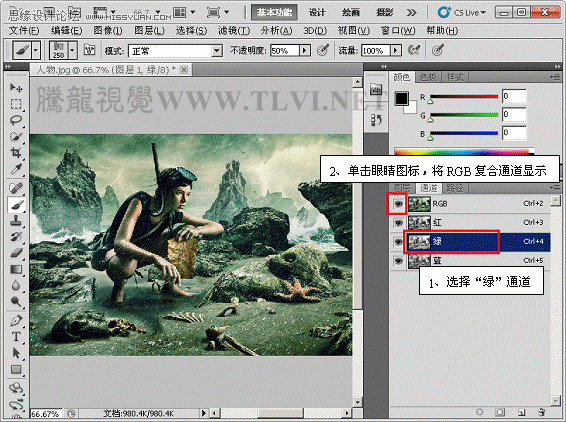The width and height of the screenshot is (566, 422).
Task: Select the Path Selection tool
Action: tap(16, 353)
